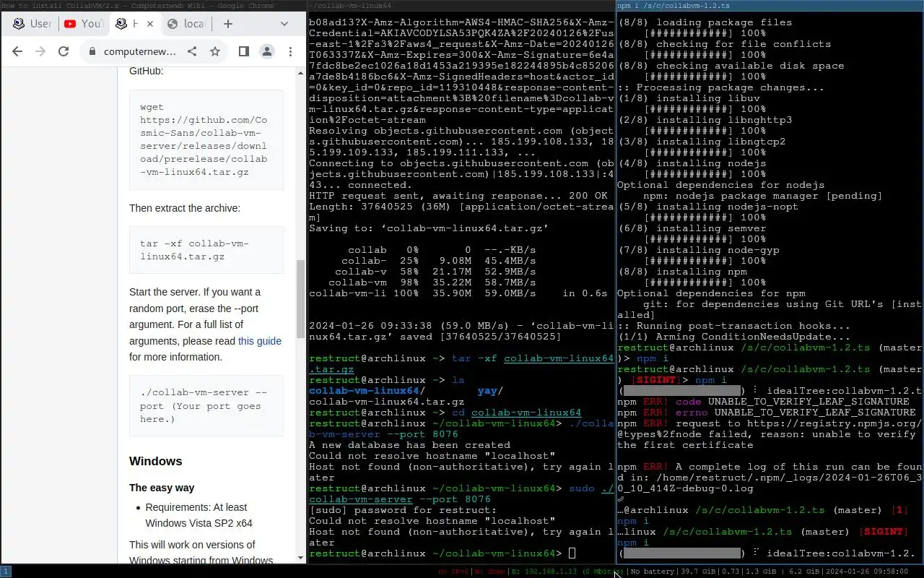Share this page from the address bar
Viewport: 924px width, 578px height.
click(192, 51)
